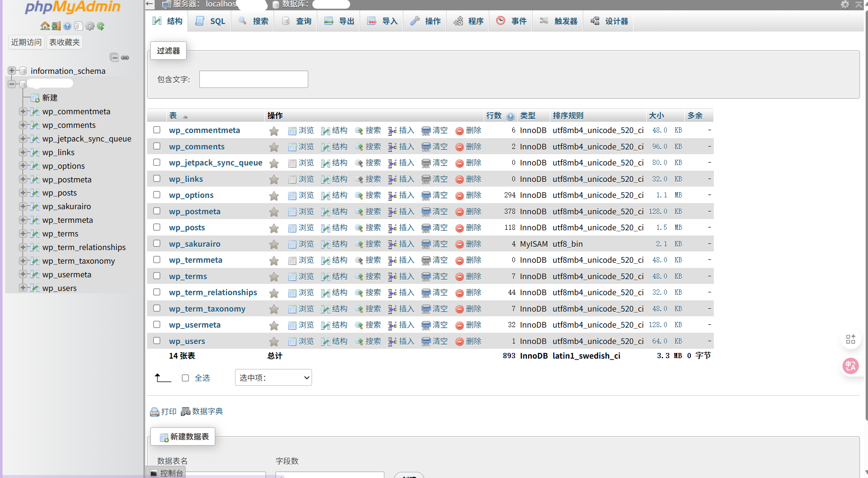The width and height of the screenshot is (868, 478).
Task: Collapse all navigation tree items icon
Action: click(114, 57)
